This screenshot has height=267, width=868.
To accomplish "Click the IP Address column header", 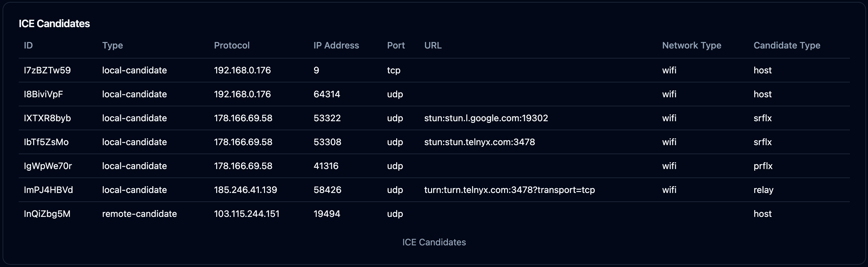I will click(x=336, y=45).
